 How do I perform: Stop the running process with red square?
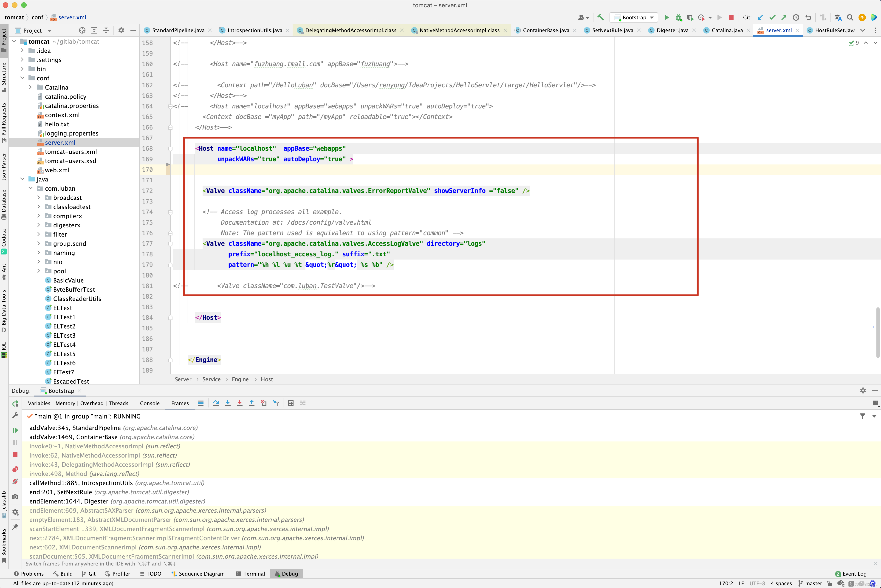pos(731,17)
